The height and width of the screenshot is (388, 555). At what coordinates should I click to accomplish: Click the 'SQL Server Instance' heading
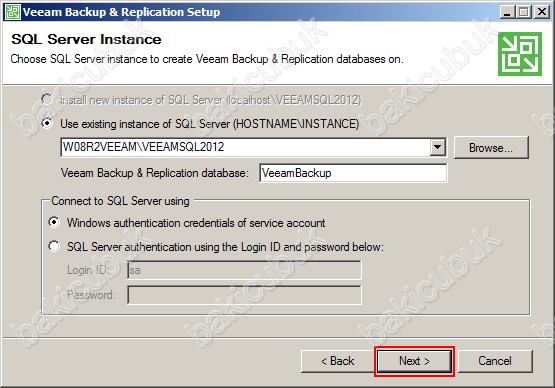click(x=86, y=39)
